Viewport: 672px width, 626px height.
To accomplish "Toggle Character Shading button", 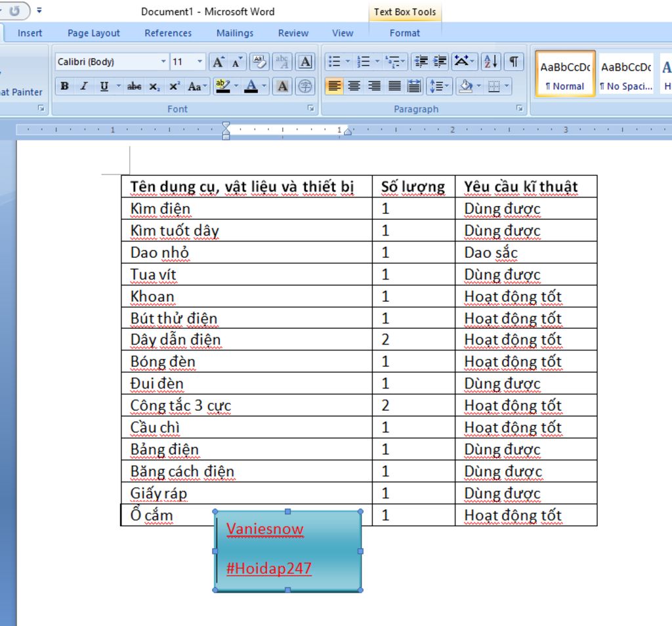I will pyautogui.click(x=282, y=86).
